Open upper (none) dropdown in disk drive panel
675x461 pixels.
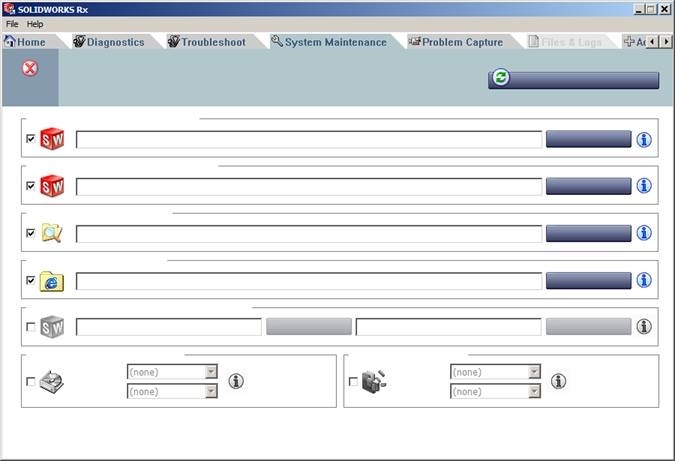(172, 372)
